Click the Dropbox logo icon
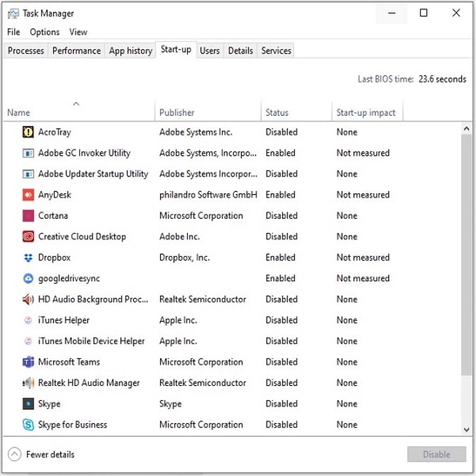Viewport: 476px width, 476px height. pos(28,257)
